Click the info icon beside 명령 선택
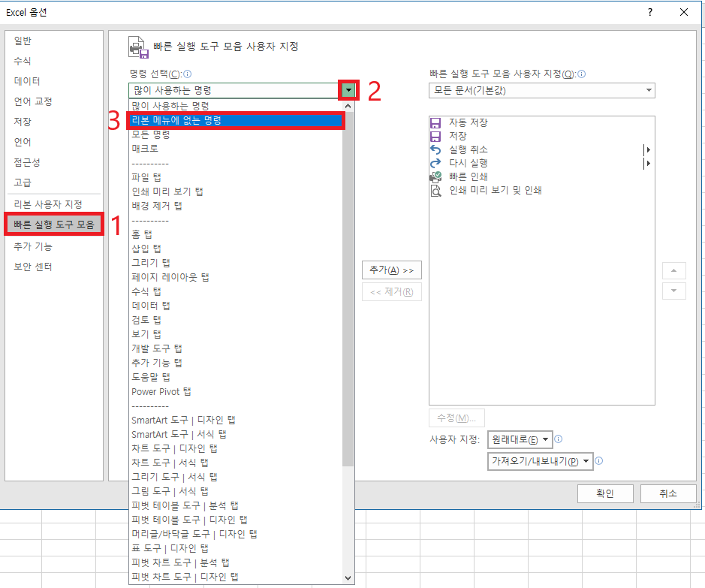This screenshot has width=705, height=588. (x=188, y=74)
